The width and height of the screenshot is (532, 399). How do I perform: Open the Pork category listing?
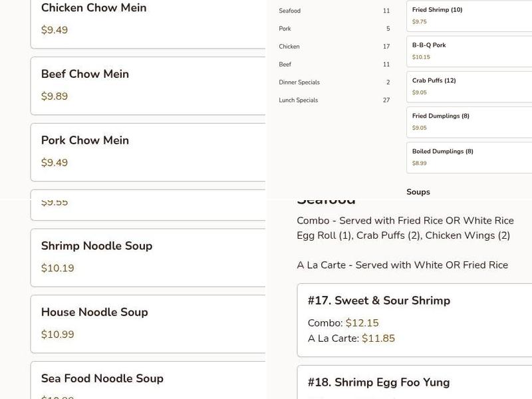point(284,29)
